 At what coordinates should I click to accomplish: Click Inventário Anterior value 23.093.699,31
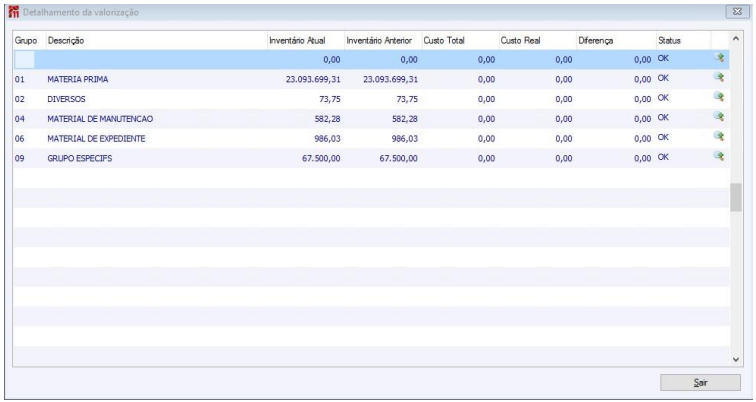(390, 80)
